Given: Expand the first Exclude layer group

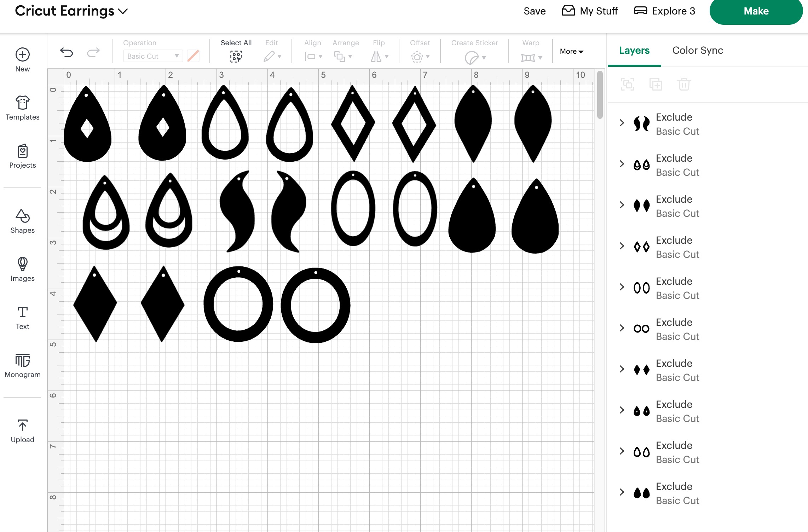Looking at the screenshot, I should [622, 123].
